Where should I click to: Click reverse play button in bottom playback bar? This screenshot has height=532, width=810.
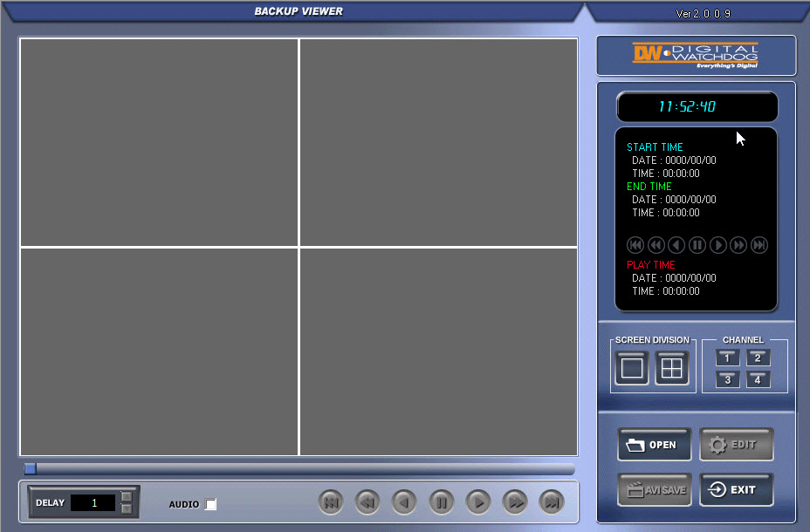click(404, 501)
